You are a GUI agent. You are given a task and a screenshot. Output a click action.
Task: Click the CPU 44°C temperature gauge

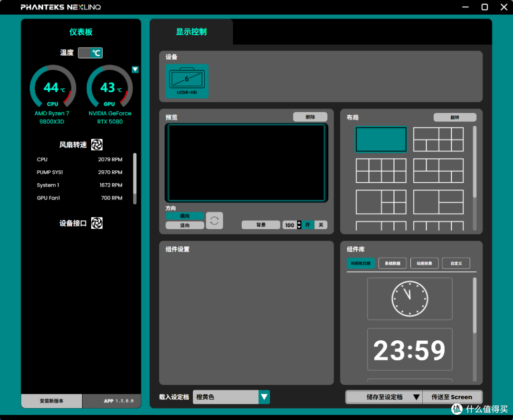tap(52, 86)
